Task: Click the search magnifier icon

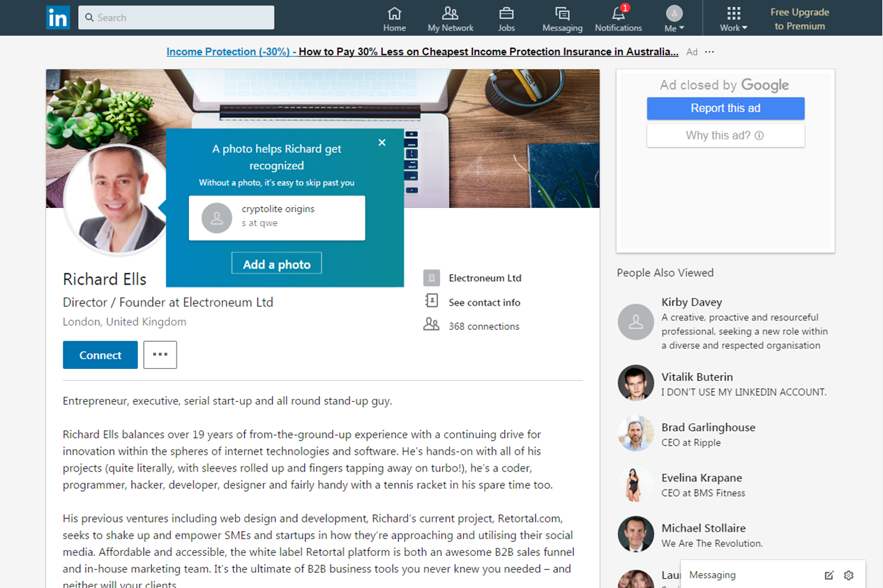Action: 89,17
